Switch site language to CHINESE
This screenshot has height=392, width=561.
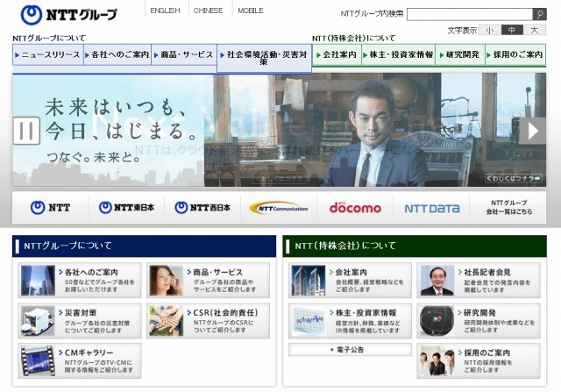coord(208,11)
